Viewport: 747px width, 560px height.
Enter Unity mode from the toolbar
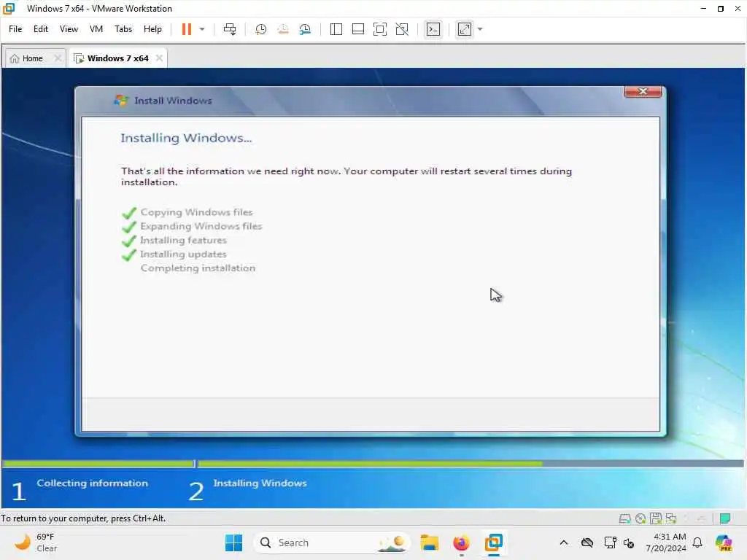[402, 29]
